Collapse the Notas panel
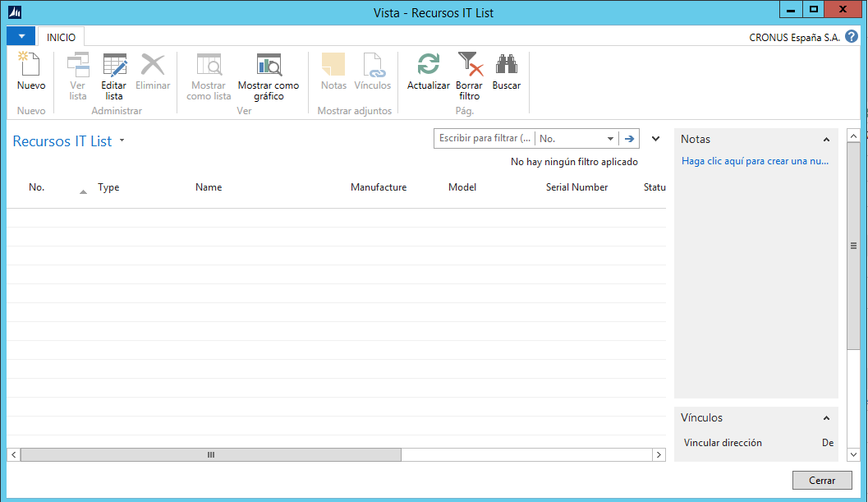 (x=826, y=140)
